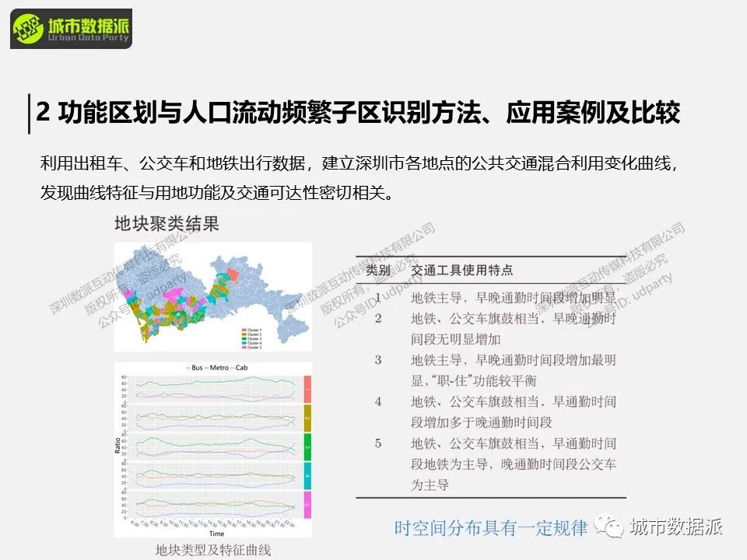Click the Bus legend label above chart

click(x=195, y=368)
